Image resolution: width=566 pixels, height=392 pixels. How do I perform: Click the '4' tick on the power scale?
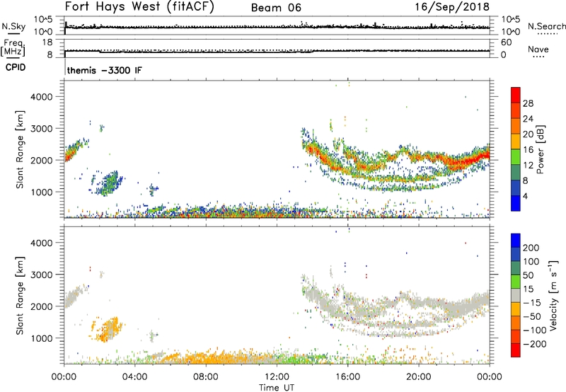point(525,196)
